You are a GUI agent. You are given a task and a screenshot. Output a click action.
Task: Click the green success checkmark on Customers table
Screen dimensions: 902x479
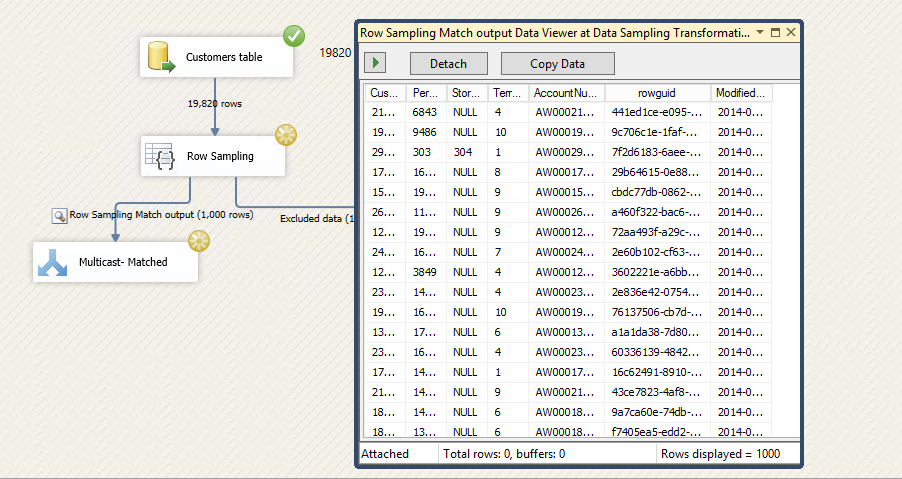293,37
